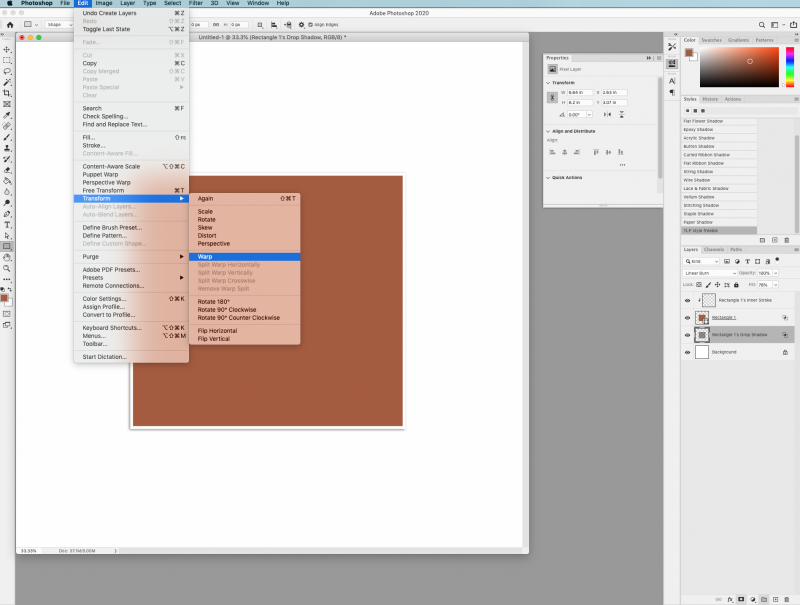Hide the Rectangle 1's Inner Stroke layer
This screenshot has height=605, width=800.
pyautogui.click(x=687, y=300)
